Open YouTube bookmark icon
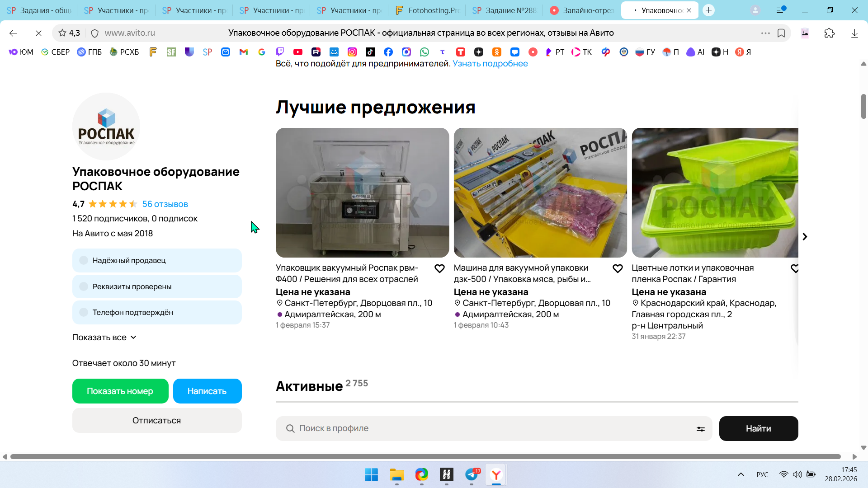 coord(297,52)
